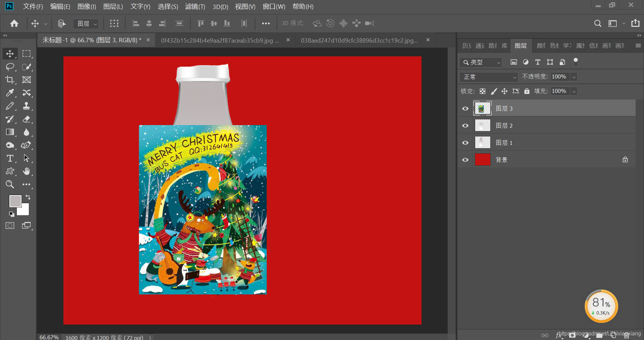Open the blend mode 正常 dropdown
This screenshot has width=644, height=340.
(489, 77)
